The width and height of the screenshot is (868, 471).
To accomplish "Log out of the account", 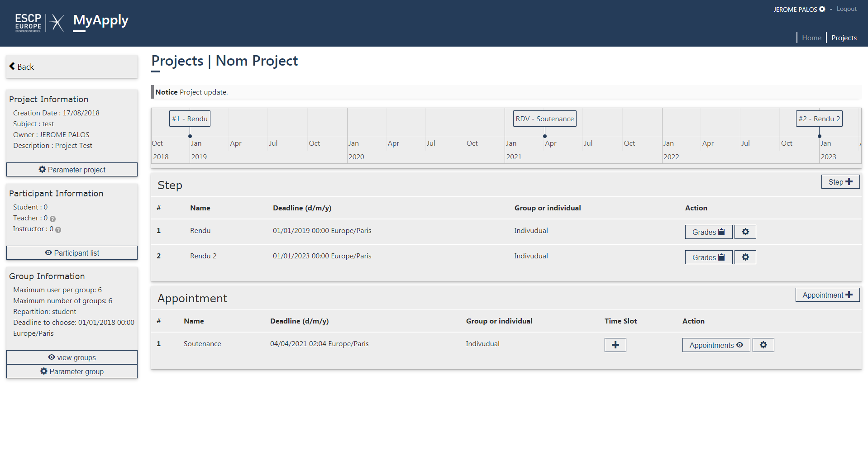I will coord(846,9).
